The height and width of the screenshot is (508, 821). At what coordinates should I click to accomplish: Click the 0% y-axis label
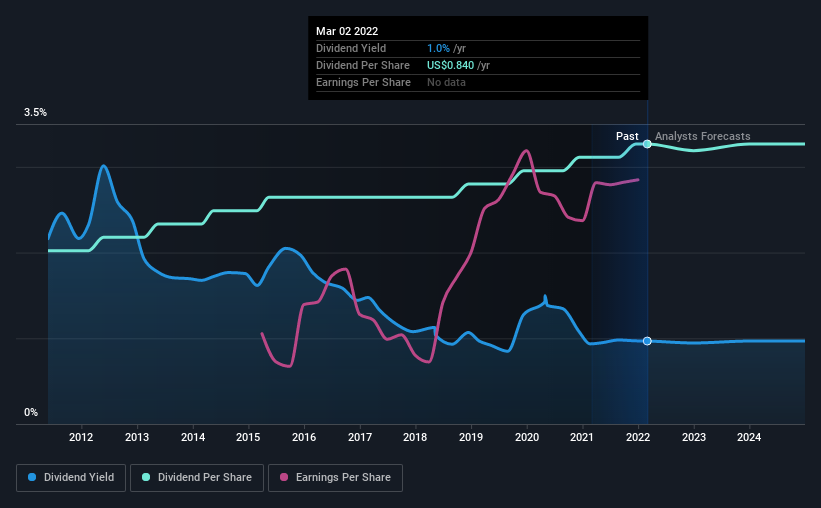tap(31, 413)
